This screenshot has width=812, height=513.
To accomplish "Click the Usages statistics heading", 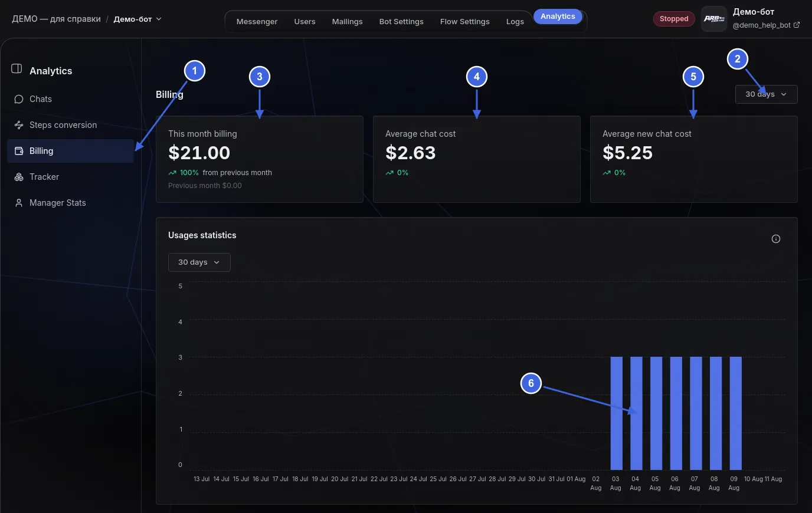I will tap(202, 235).
